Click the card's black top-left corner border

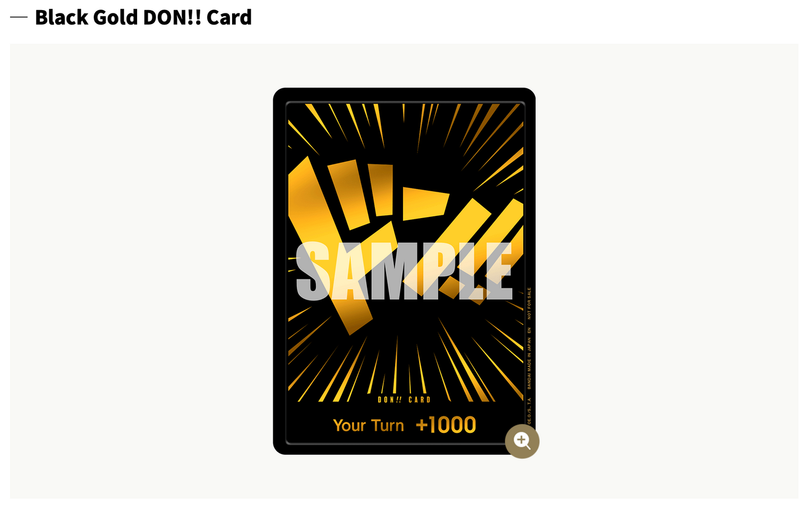[x=280, y=94]
